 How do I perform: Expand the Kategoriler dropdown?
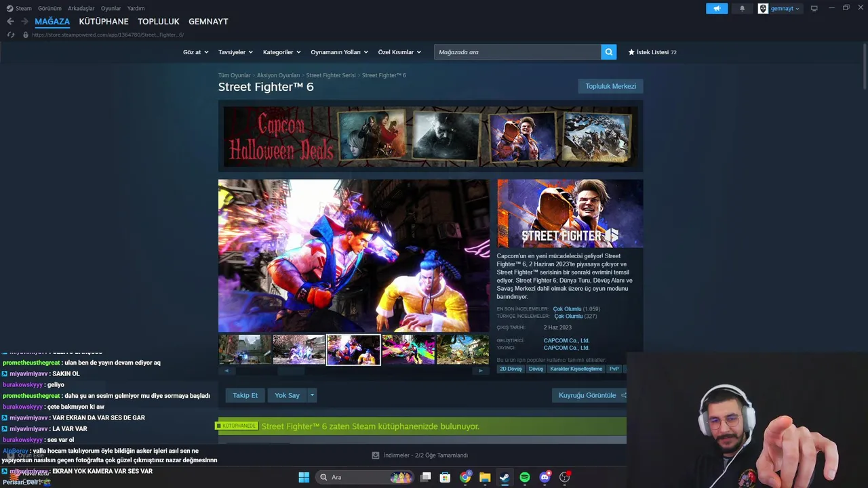(281, 52)
